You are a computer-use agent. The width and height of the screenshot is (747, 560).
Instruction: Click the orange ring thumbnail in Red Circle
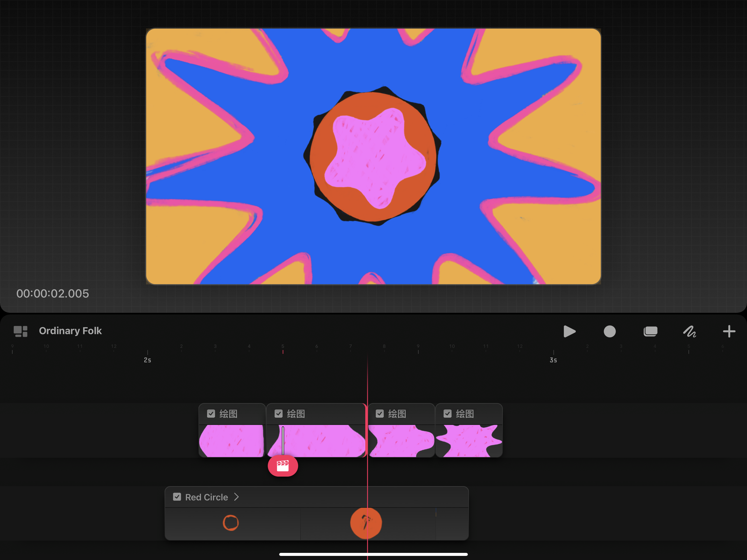(x=231, y=523)
